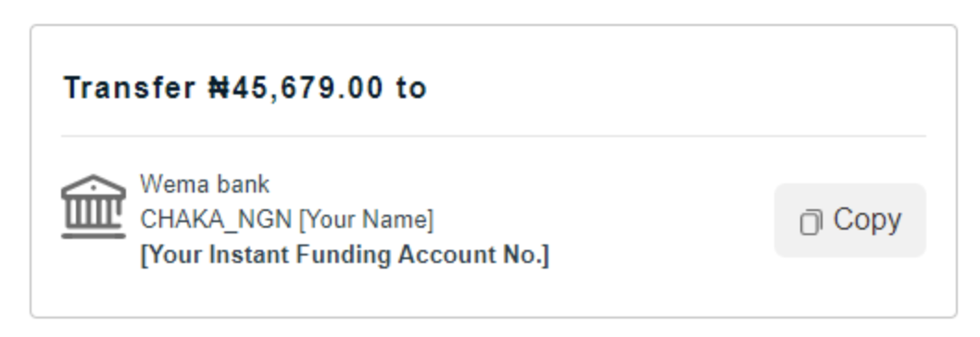Click the CHAKA_NGN [Your Name] account name
980x337 pixels.
point(286,220)
